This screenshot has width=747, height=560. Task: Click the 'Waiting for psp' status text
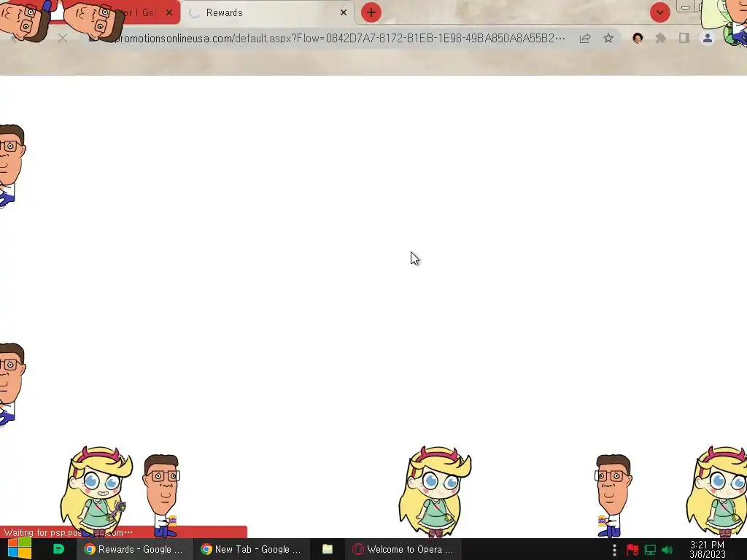[68, 532]
